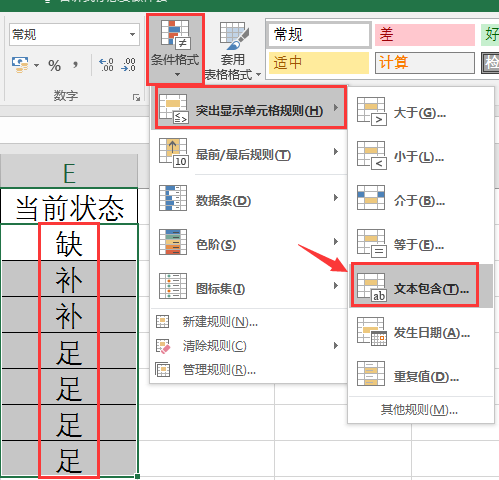The width and height of the screenshot is (499, 480).
Task: Open the 条件格式 conditional formatting button
Action: point(175,49)
